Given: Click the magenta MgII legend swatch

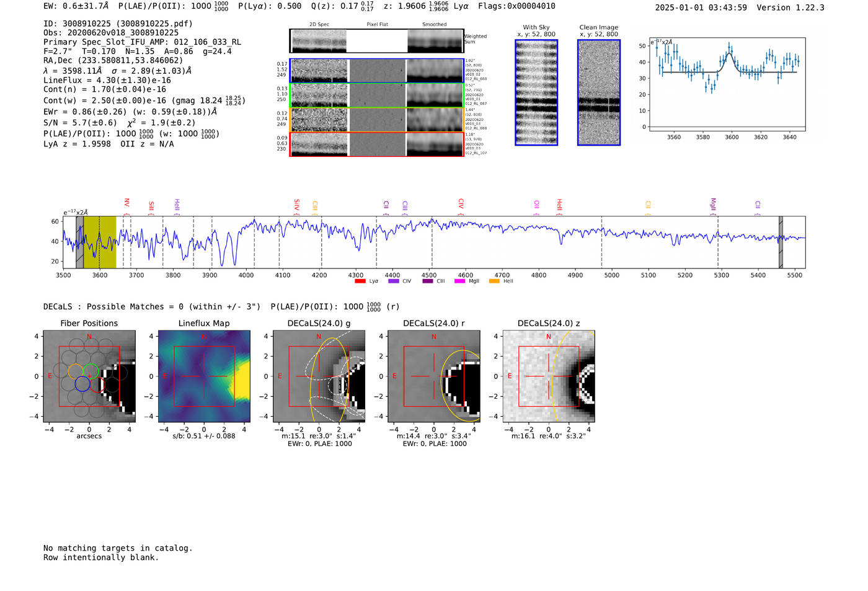Looking at the screenshot, I should click(x=459, y=282).
